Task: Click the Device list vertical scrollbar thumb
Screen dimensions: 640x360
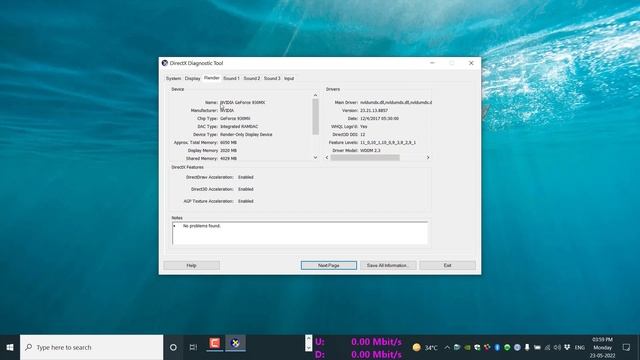Action: click(x=315, y=117)
